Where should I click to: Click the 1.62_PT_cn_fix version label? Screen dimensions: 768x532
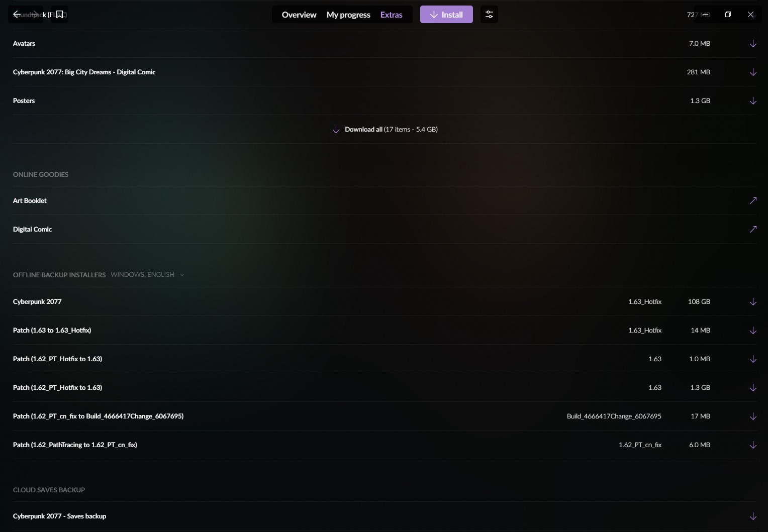[640, 445]
